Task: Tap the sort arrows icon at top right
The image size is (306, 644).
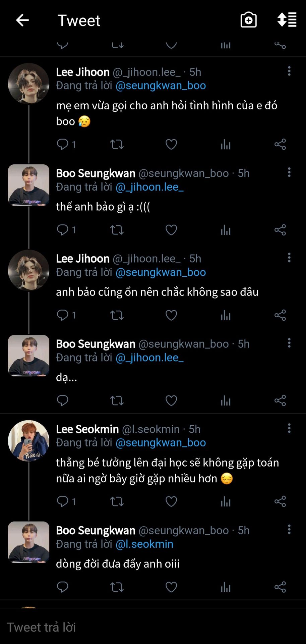Action: (x=287, y=20)
